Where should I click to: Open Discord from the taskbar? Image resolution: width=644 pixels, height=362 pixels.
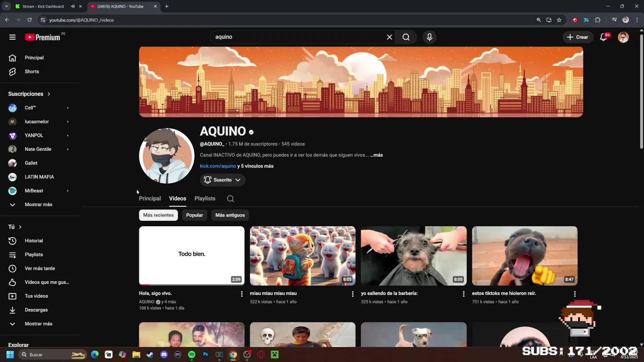(x=164, y=354)
